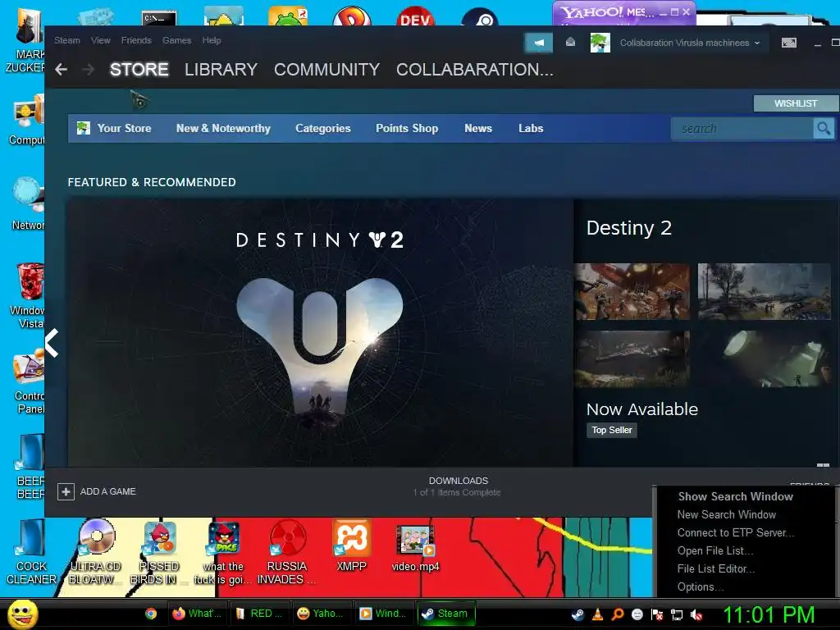
Task: Open the Labs link
Action: tap(531, 128)
